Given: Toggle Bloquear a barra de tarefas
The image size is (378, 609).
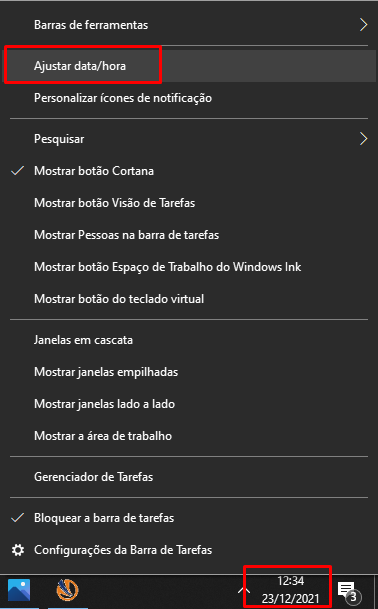Looking at the screenshot, I should (189, 518).
